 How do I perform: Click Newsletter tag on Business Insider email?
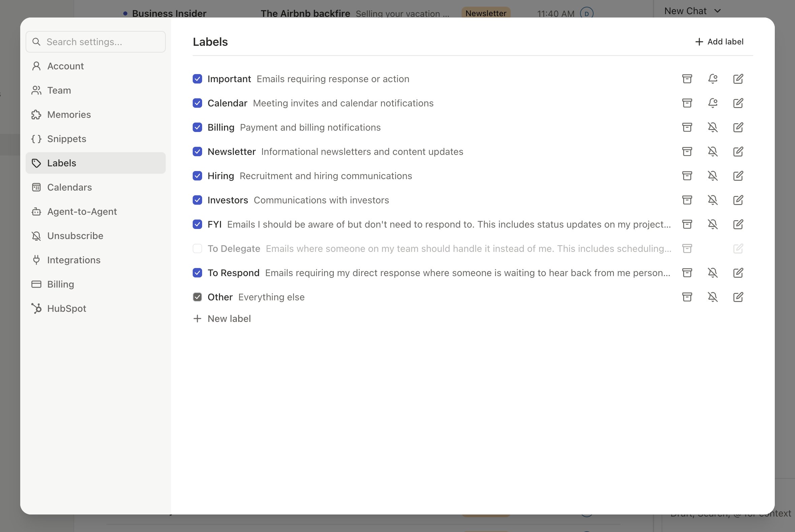(485, 13)
